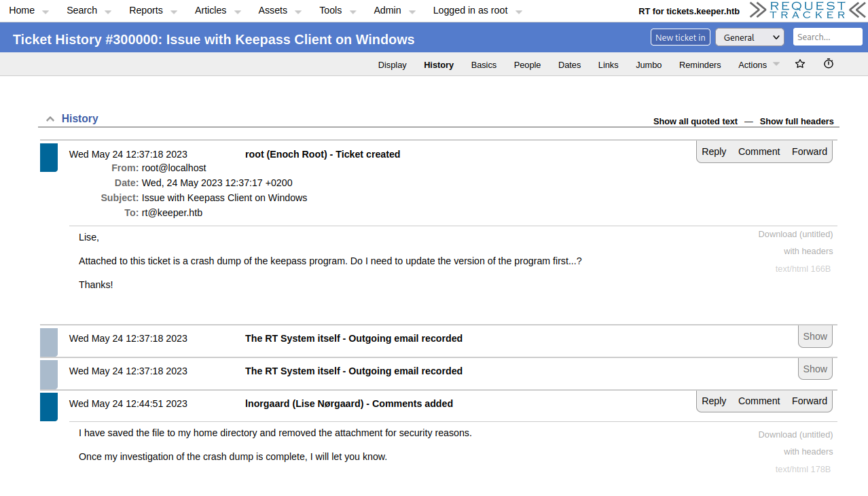The height and width of the screenshot is (496, 868).
Task: Download untitled attachment of lnorgaard's comment
Action: pyautogui.click(x=795, y=435)
